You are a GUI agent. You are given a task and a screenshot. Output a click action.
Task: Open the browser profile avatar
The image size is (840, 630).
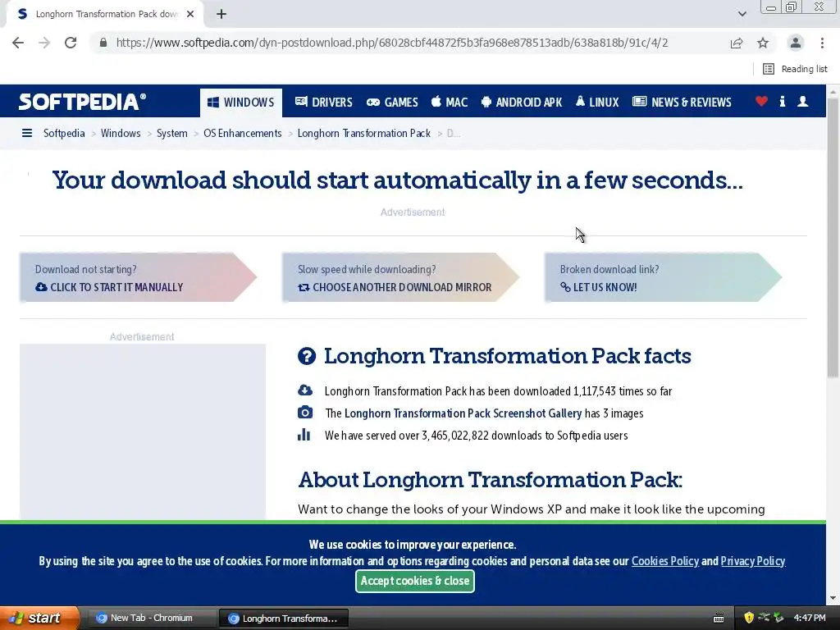tap(796, 43)
